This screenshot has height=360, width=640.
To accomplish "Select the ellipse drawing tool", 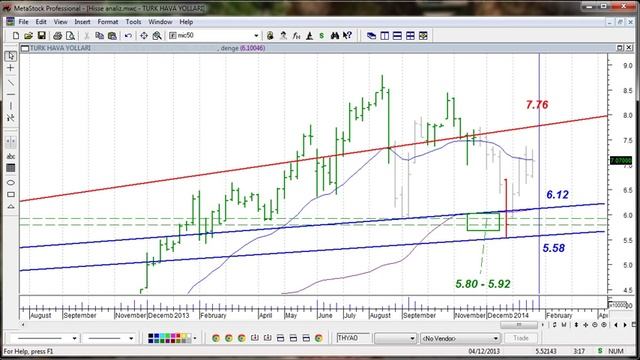I will pos(11,182).
